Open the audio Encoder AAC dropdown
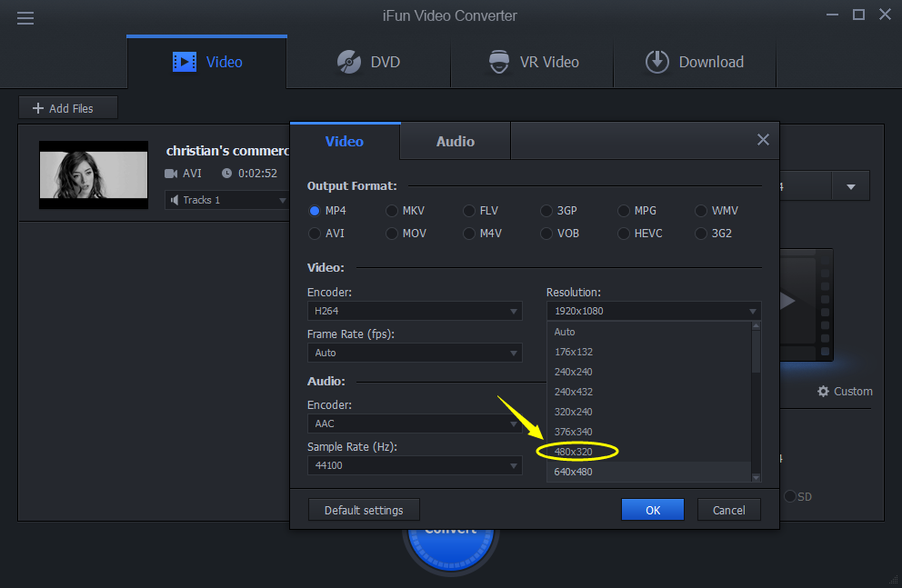 click(x=415, y=424)
